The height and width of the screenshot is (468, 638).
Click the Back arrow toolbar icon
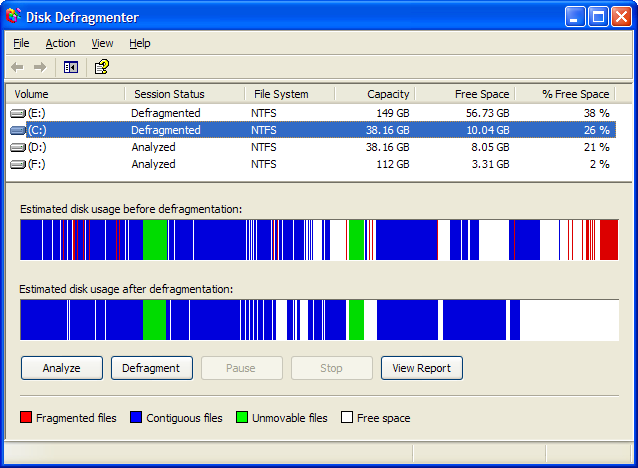pyautogui.click(x=17, y=67)
